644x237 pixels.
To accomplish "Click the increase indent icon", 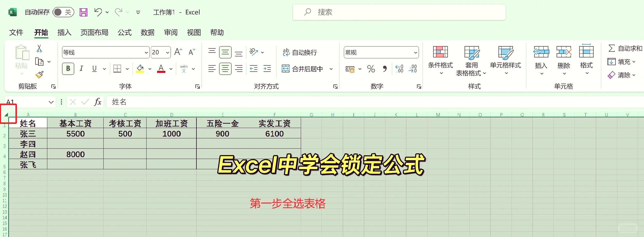I will 267,69.
